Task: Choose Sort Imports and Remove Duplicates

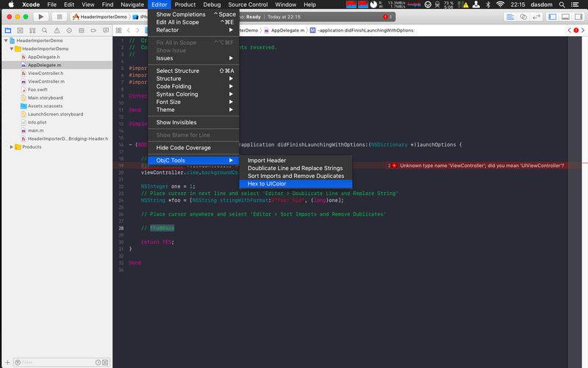Action: pos(295,176)
